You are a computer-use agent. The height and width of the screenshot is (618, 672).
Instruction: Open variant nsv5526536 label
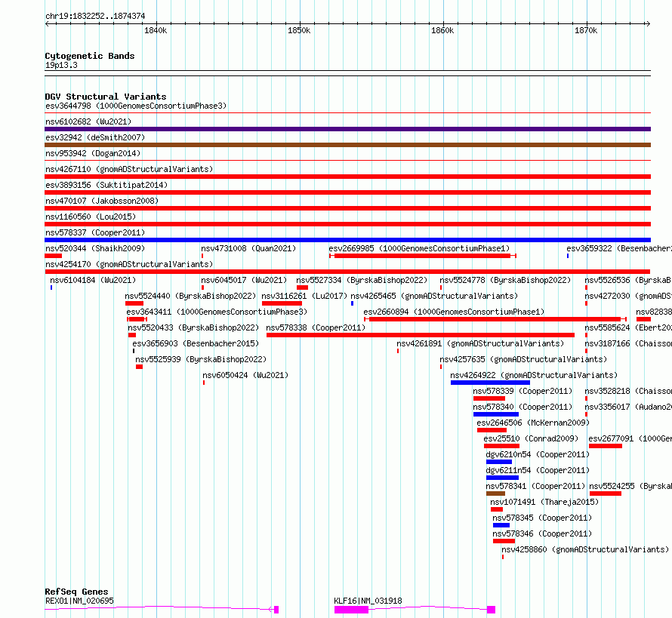(x=628, y=280)
